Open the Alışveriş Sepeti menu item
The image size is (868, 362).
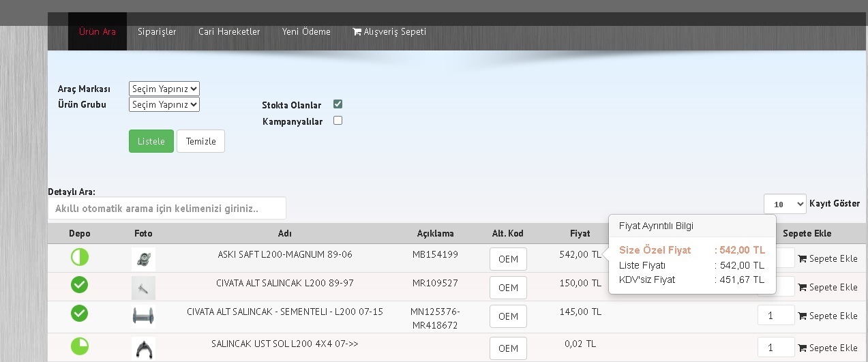389,32
